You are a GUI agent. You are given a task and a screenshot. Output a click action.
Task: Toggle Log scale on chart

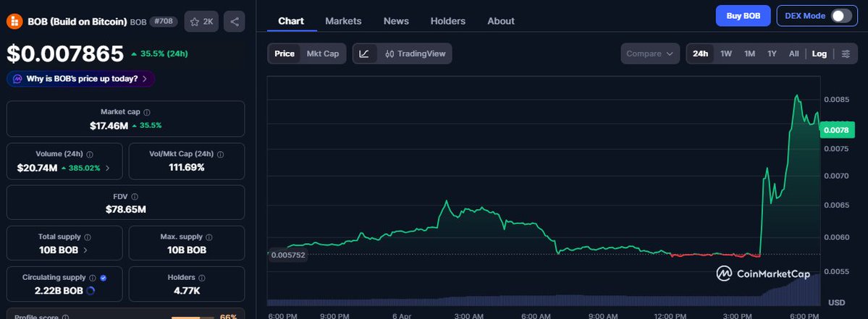[819, 54]
